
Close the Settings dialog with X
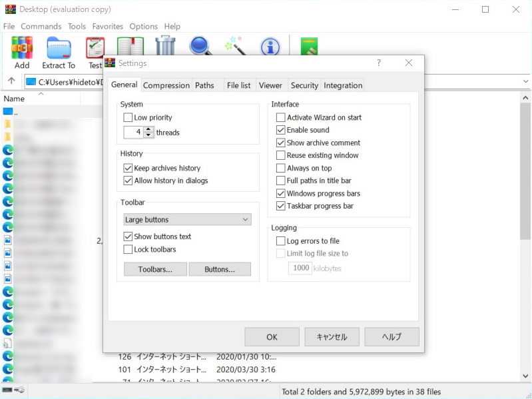[x=409, y=63]
